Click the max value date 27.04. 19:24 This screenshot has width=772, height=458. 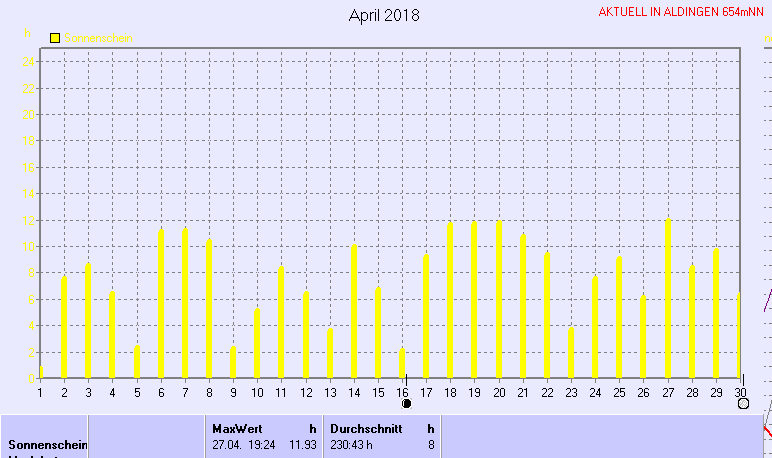[x=244, y=444]
